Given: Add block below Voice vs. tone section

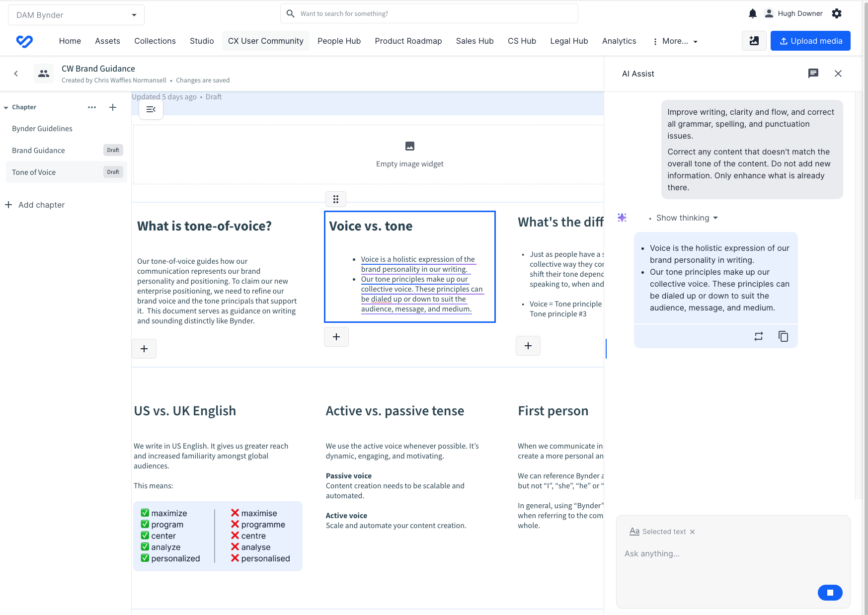Looking at the screenshot, I should pos(336,337).
